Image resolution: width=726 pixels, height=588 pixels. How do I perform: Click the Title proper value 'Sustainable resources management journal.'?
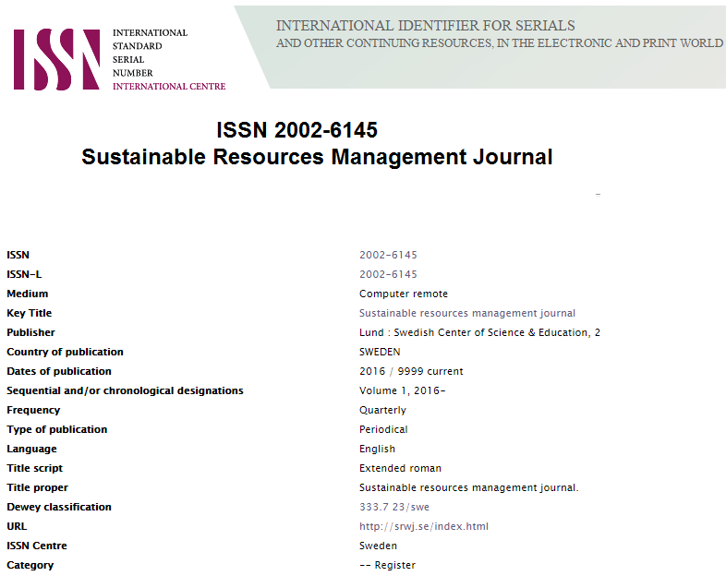point(469,487)
